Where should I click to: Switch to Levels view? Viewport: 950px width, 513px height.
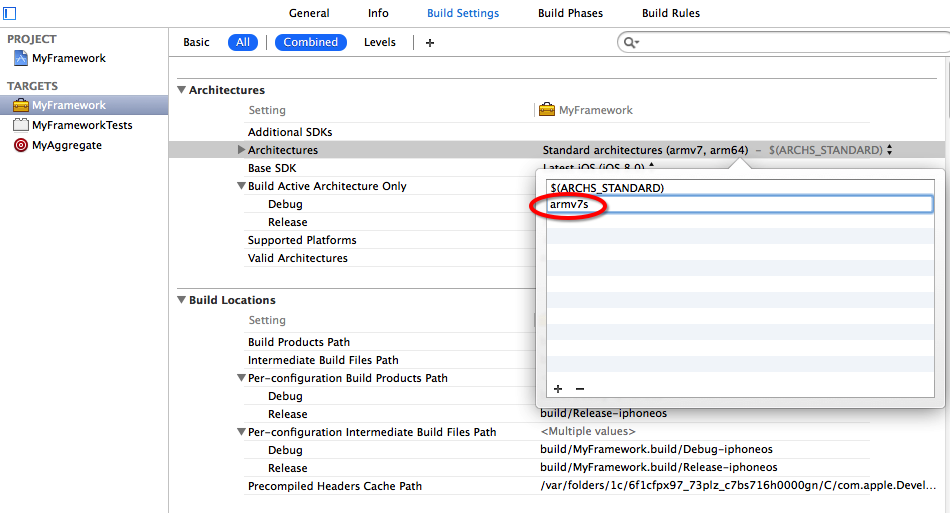(379, 42)
